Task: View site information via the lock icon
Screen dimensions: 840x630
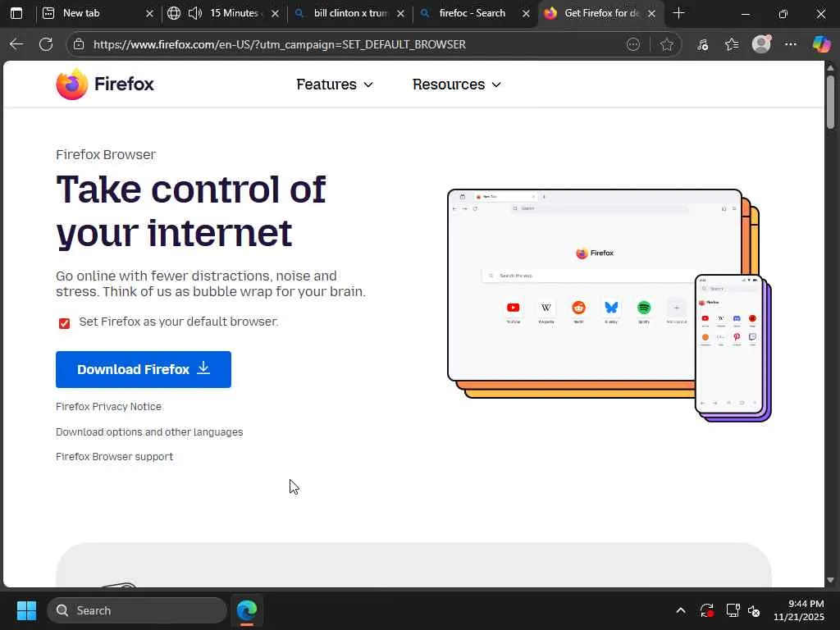Action: tap(79, 44)
